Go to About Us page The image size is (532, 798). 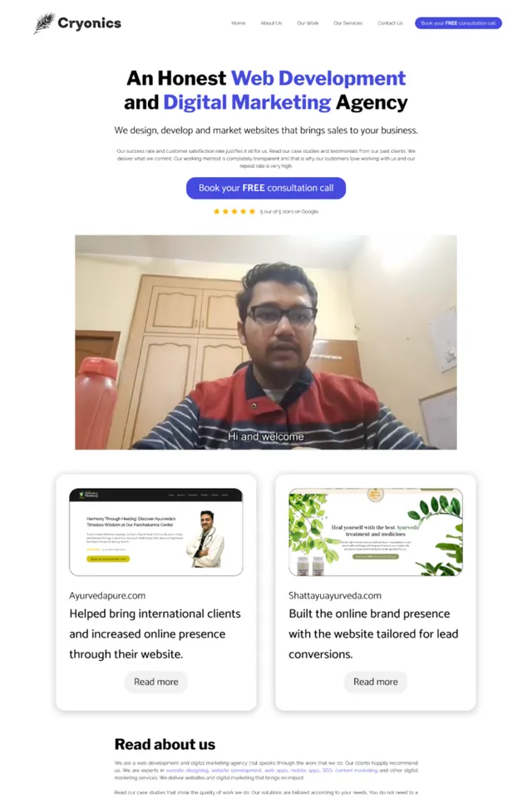click(271, 23)
